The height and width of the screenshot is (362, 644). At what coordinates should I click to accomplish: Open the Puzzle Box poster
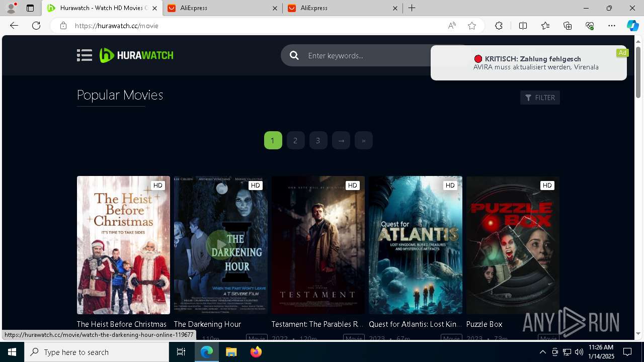point(513,245)
